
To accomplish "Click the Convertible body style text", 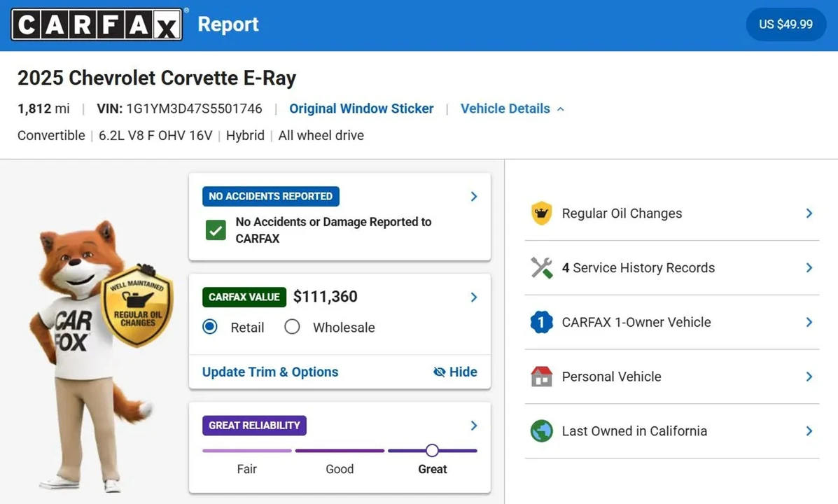I will click(51, 135).
